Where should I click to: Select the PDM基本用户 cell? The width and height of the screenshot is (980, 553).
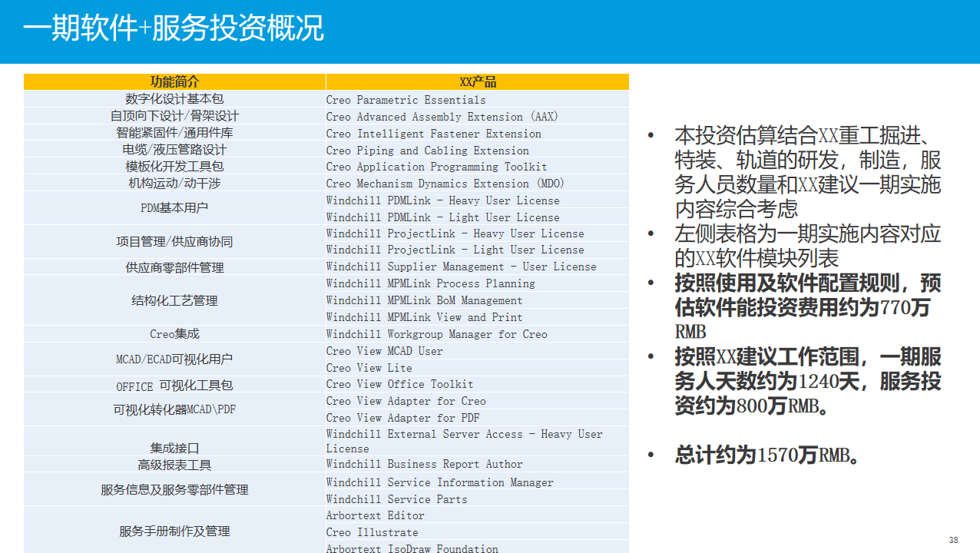174,208
